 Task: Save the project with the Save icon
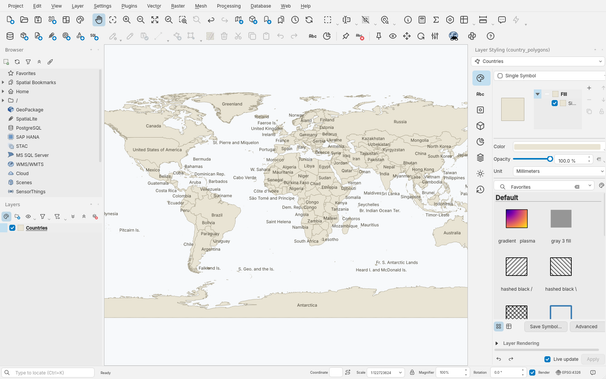tap(38, 20)
